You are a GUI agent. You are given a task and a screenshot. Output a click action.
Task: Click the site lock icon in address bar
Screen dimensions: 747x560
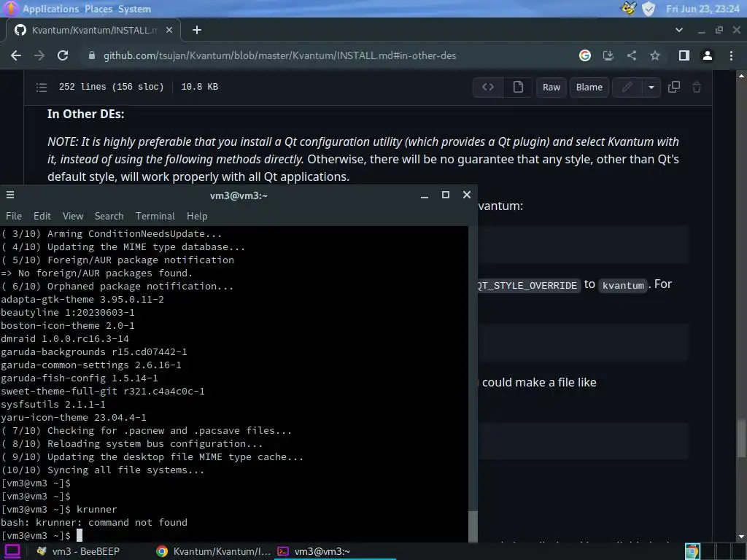(91, 55)
